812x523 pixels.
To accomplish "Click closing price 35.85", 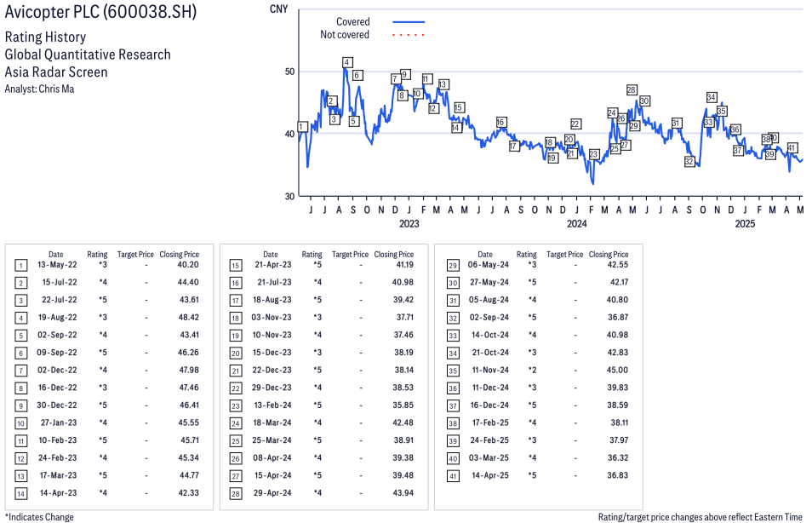I will 403,405.
